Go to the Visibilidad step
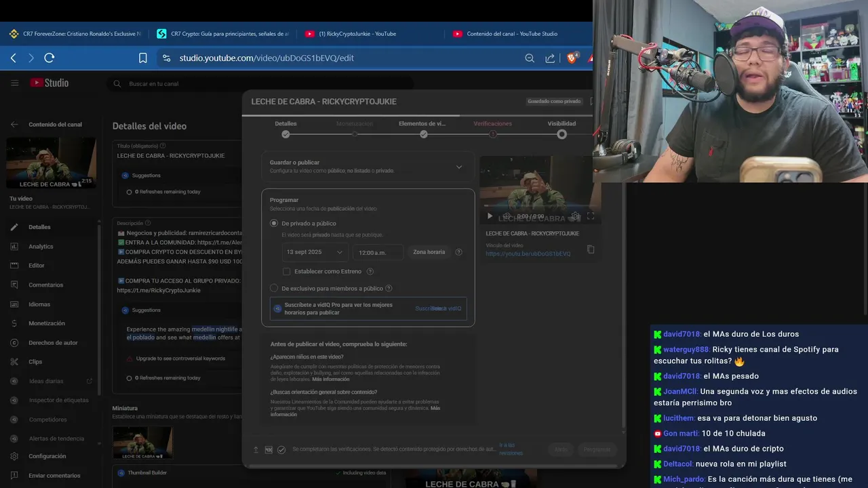Viewport: 868px width, 488px height. tap(561, 128)
